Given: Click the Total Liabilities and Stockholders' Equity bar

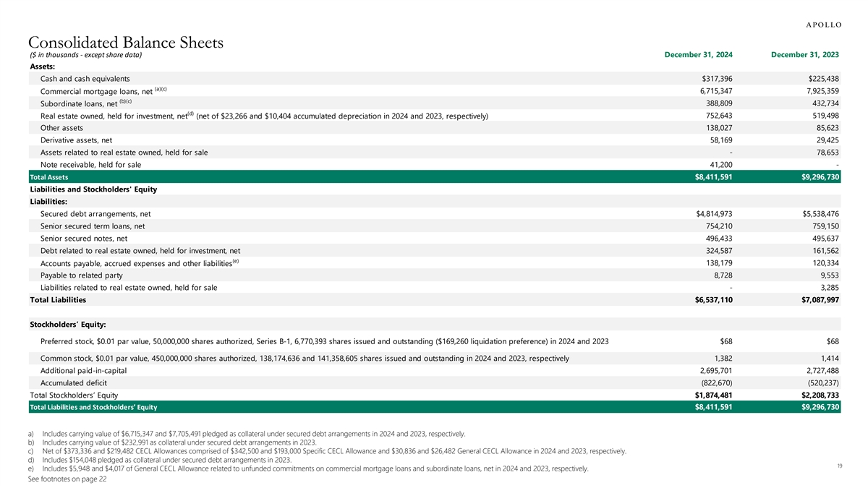Looking at the screenshot, I should 85,408.
